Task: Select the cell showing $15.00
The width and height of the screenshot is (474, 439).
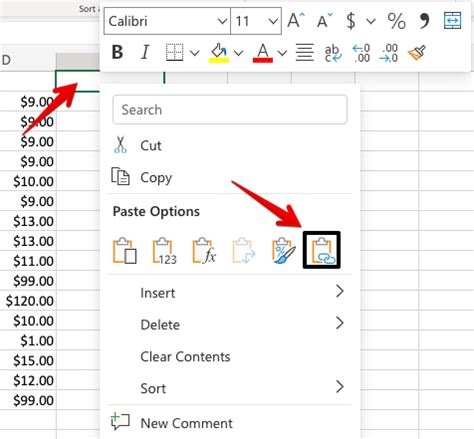Action: click(x=28, y=360)
